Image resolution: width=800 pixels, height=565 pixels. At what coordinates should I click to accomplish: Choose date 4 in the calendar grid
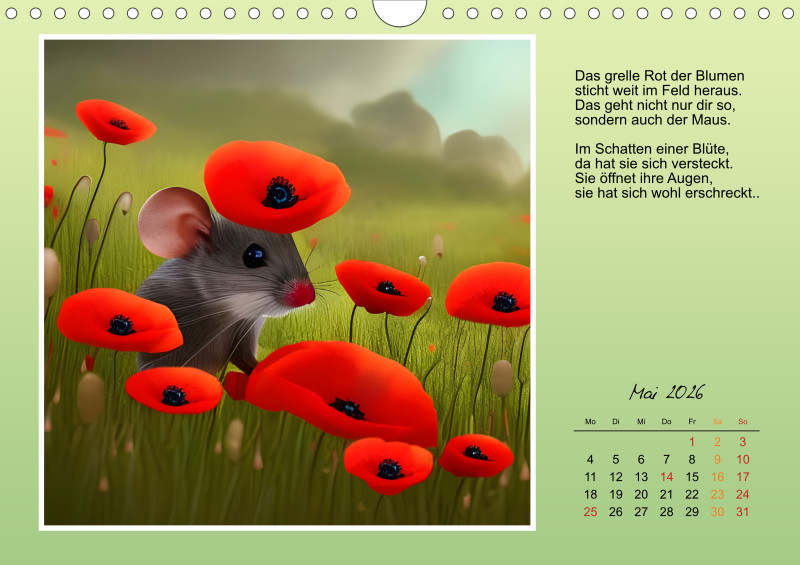point(590,459)
